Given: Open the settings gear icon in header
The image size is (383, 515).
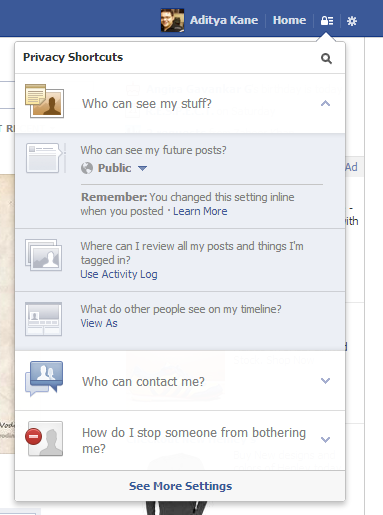Looking at the screenshot, I should pyautogui.click(x=352, y=21).
